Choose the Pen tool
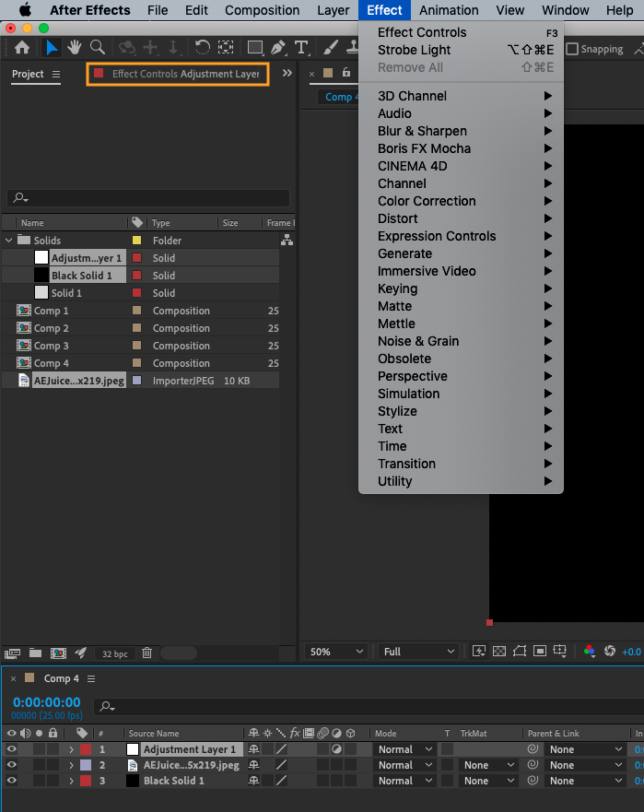The image size is (644, 812). pyautogui.click(x=277, y=48)
